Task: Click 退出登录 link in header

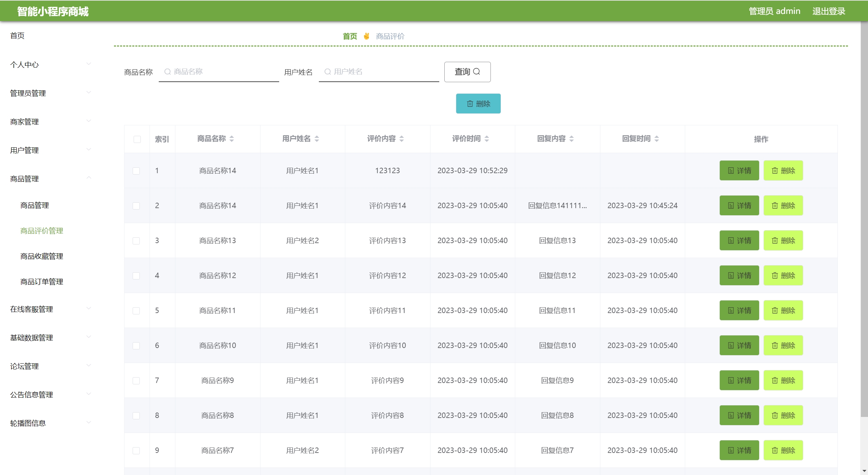Action: pyautogui.click(x=828, y=11)
